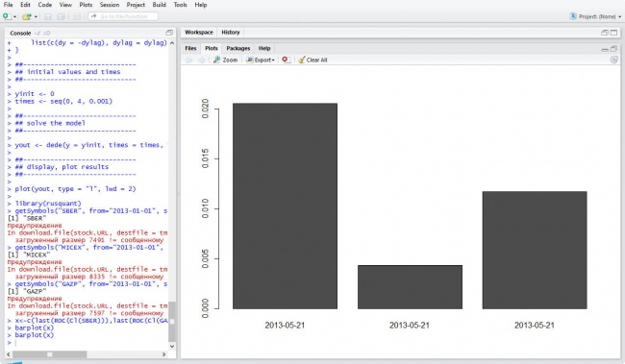Image resolution: width=625 pixels, height=364 pixels.
Task: Go to the previous plot with the left arrow
Action: click(x=188, y=60)
